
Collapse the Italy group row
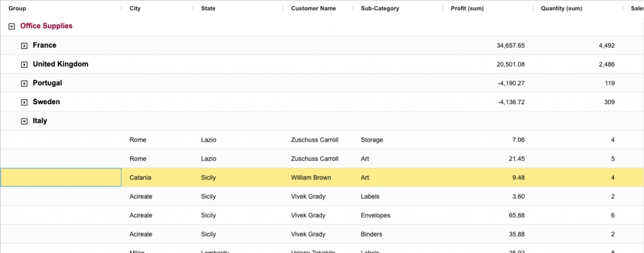point(24,121)
